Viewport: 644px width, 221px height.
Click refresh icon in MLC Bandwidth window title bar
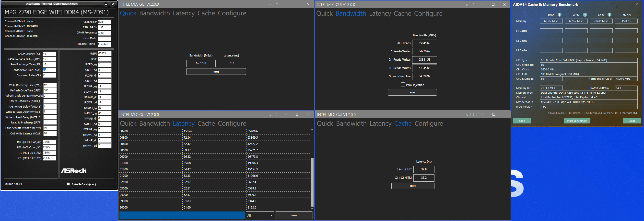pyautogui.click(x=467, y=4)
